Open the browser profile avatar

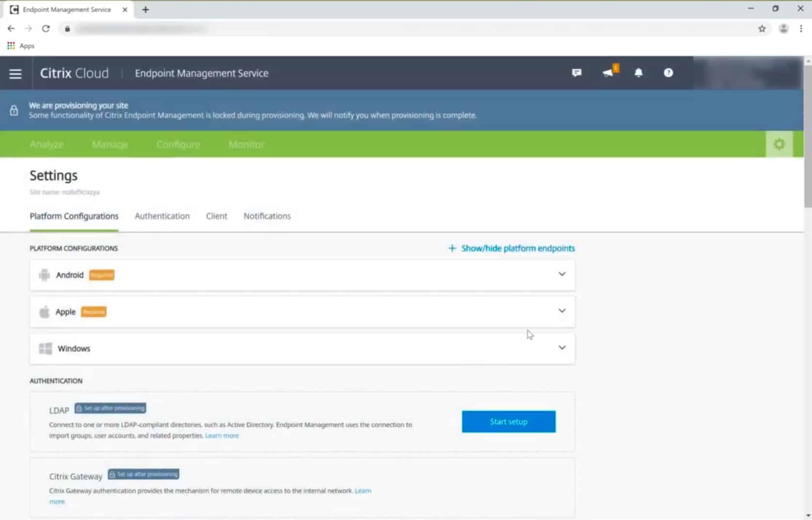click(783, 29)
